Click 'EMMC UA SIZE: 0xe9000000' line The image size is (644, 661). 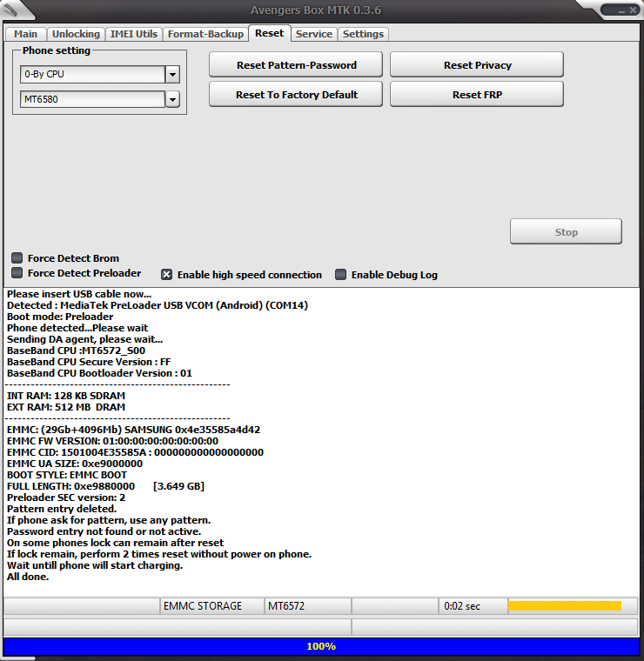75,464
